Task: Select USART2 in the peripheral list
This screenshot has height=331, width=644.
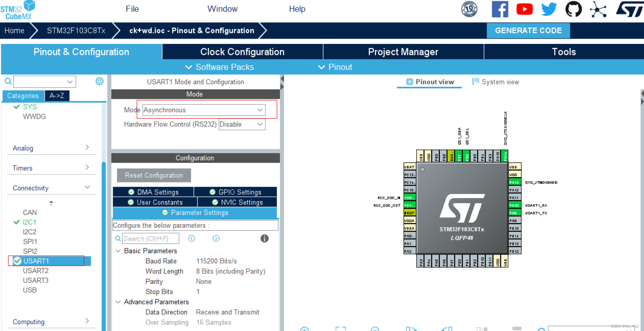Action: [36, 271]
